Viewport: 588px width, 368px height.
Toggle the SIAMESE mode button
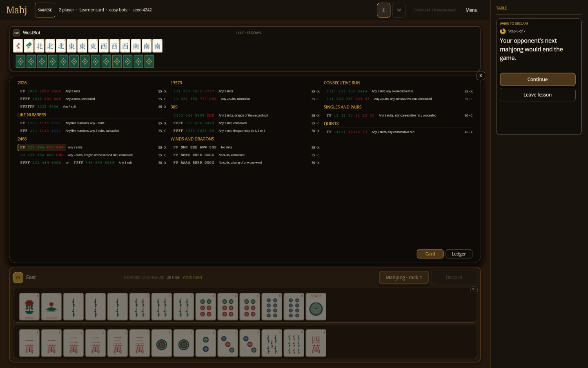45,10
